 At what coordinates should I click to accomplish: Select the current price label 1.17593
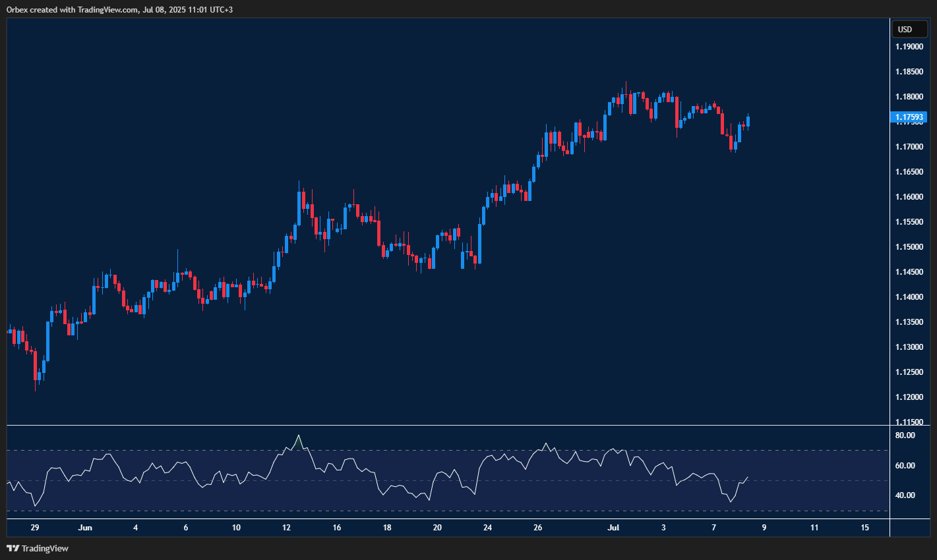click(x=909, y=117)
